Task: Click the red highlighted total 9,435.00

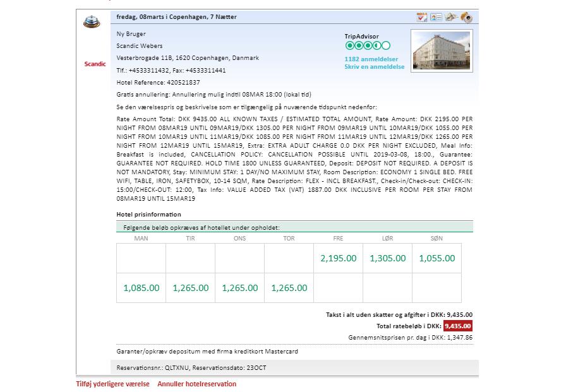Action: tap(458, 326)
